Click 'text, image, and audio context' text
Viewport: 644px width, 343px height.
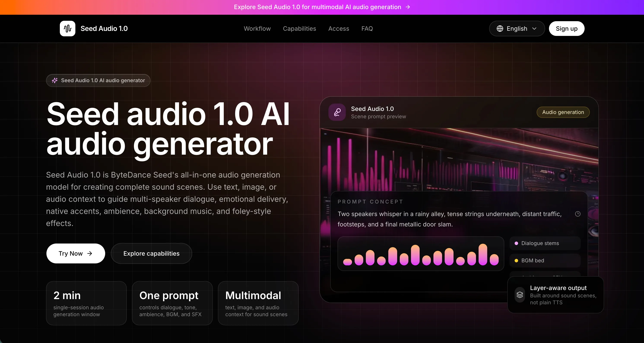pyautogui.click(x=256, y=311)
